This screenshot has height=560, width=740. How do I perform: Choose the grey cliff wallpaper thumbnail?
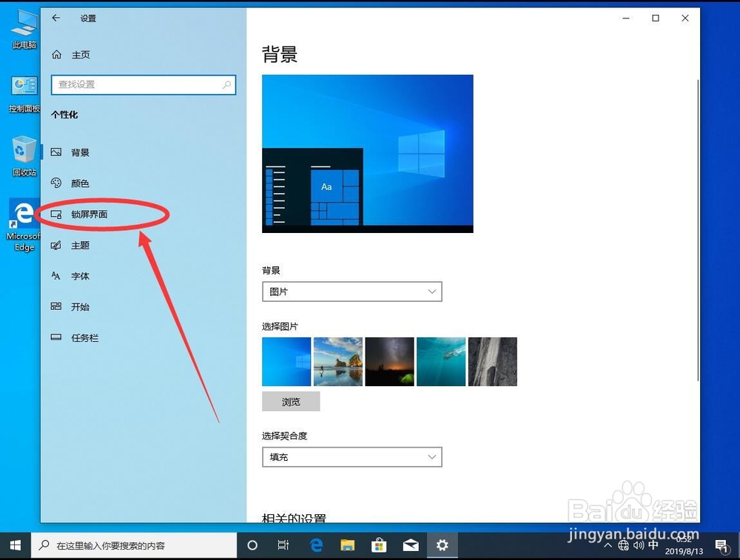493,362
